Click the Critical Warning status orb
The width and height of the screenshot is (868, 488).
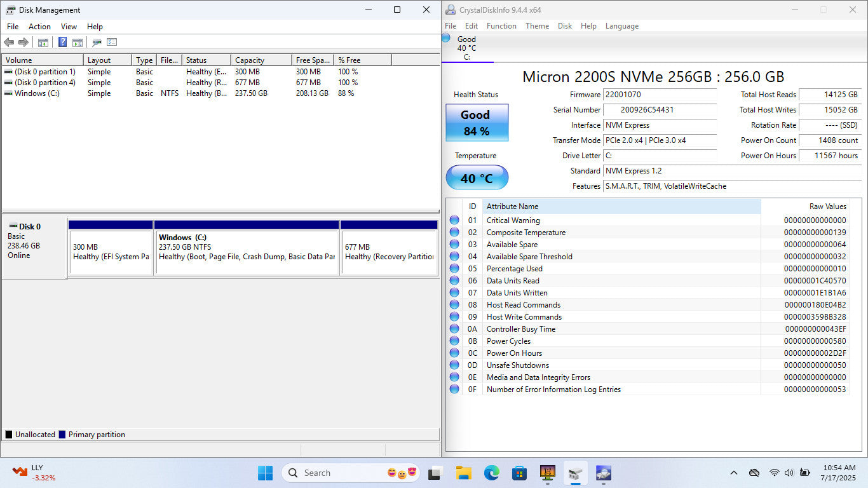454,220
